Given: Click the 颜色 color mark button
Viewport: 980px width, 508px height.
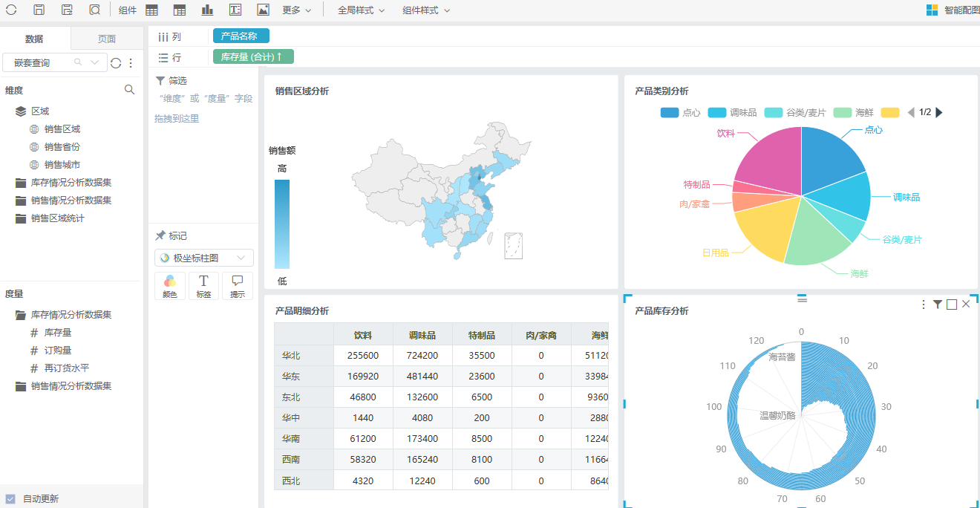Looking at the screenshot, I should click(170, 286).
